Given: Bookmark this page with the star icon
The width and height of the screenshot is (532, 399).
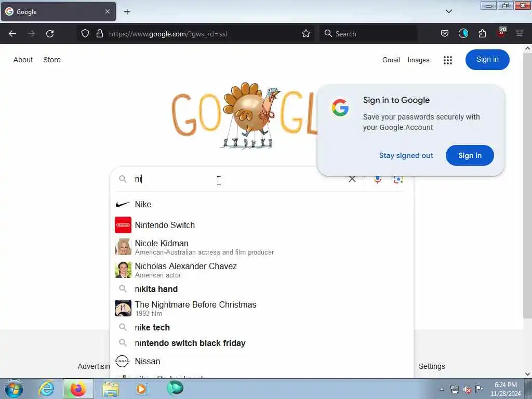Looking at the screenshot, I should tap(305, 34).
